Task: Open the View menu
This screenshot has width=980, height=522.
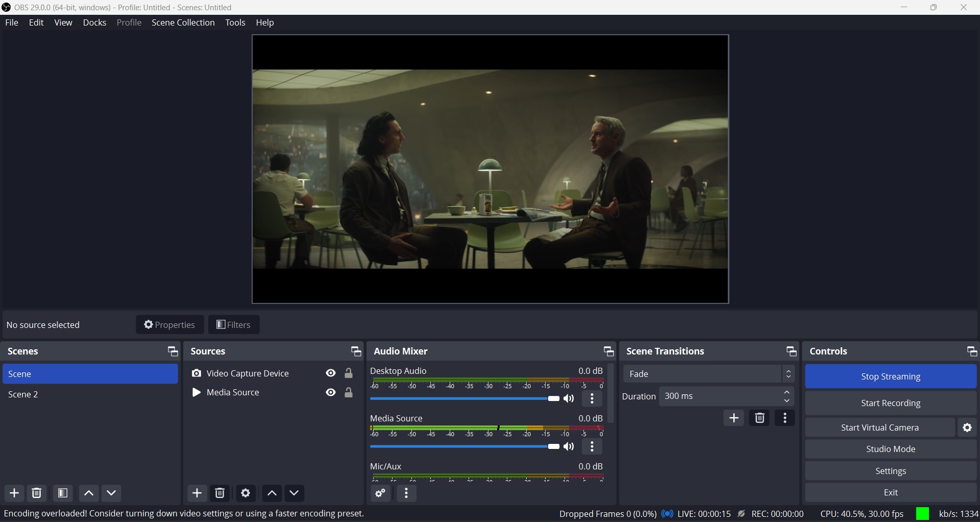Action: pos(63,22)
